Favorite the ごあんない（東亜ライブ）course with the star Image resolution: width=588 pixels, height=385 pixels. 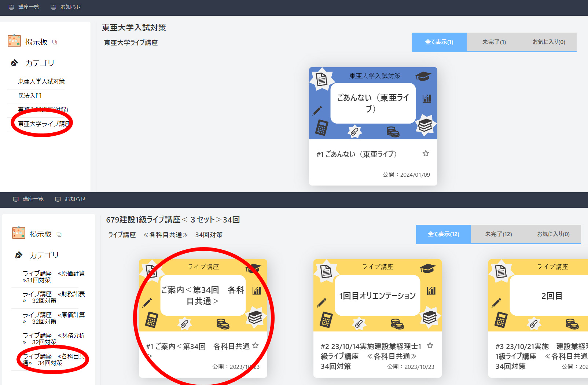(x=425, y=154)
